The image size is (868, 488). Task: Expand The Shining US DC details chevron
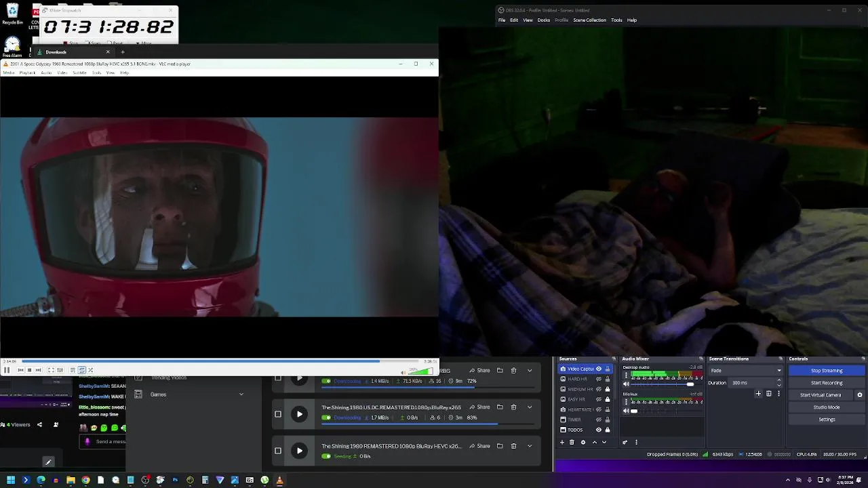[x=530, y=407]
